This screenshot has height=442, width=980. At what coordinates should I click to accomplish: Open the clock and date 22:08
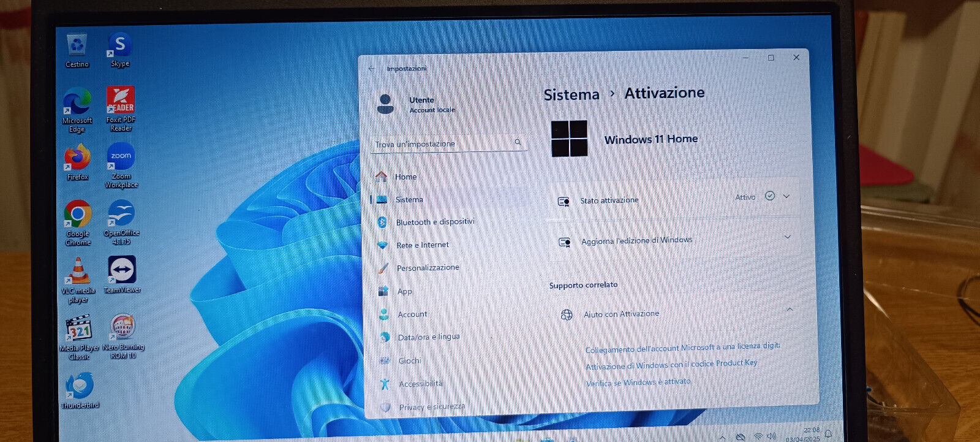(x=803, y=435)
